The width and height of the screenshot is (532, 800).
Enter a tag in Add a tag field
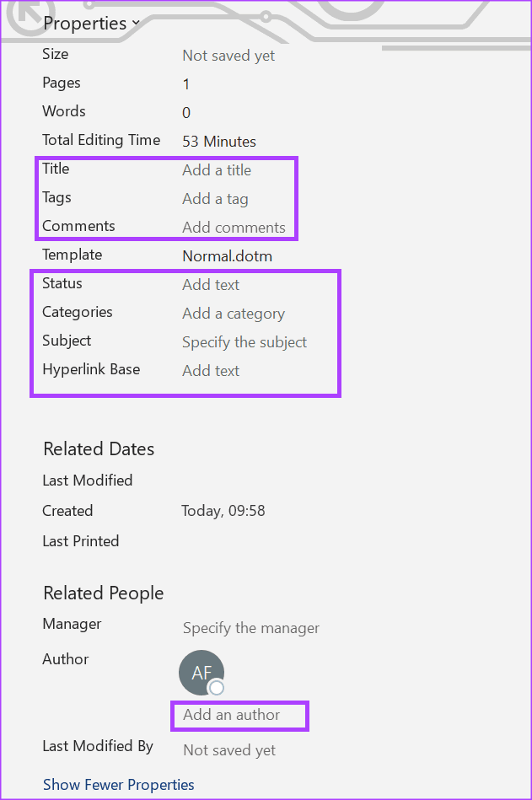(x=215, y=199)
